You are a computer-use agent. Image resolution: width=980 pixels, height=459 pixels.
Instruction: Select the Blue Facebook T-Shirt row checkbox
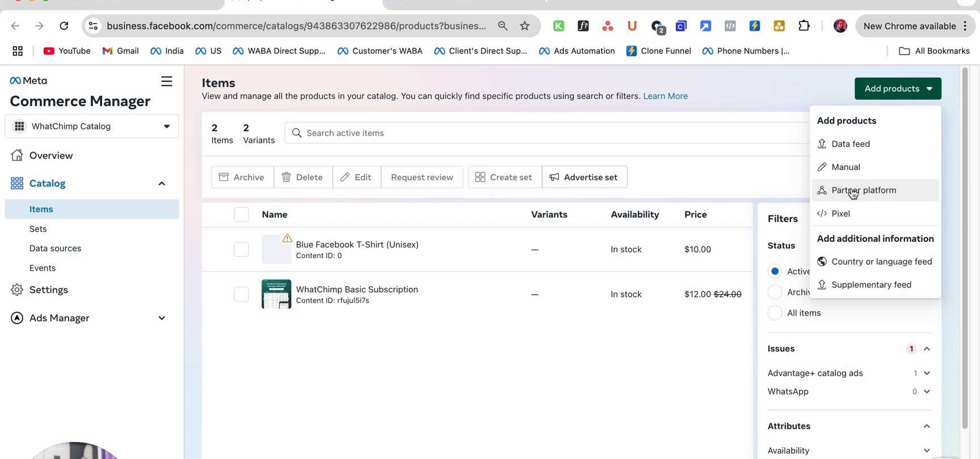(x=242, y=249)
